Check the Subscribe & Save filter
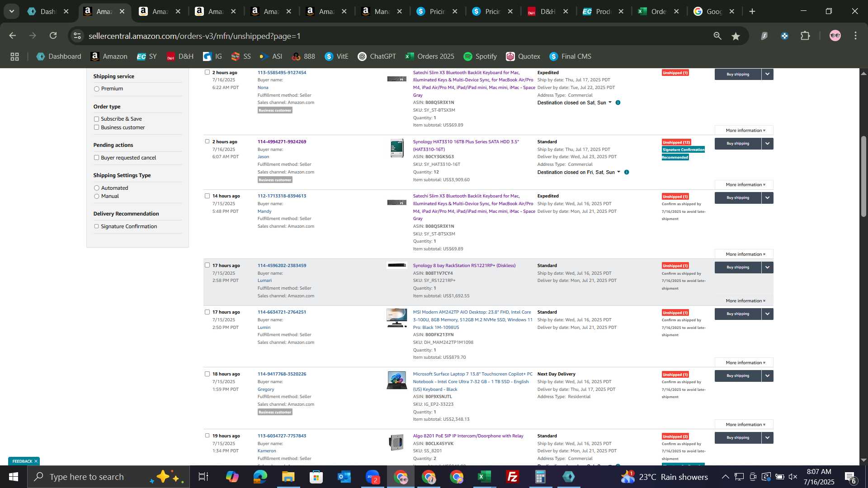The image size is (868, 488). coord(96,119)
